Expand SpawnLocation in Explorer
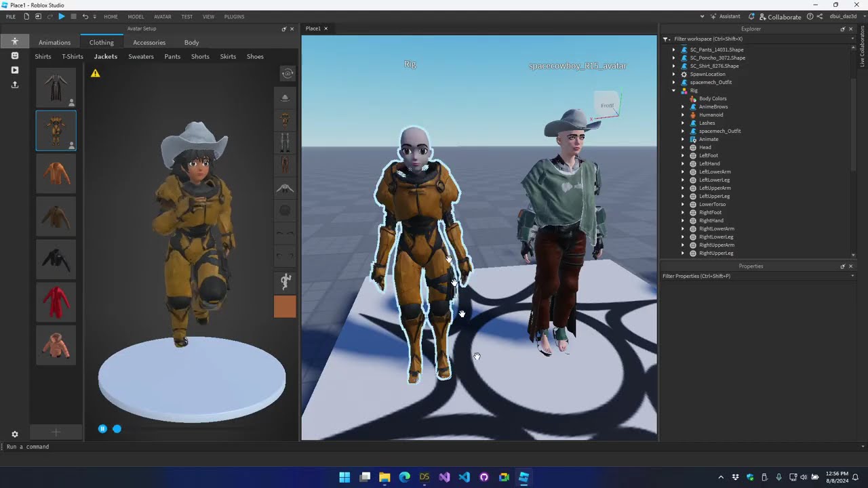This screenshot has width=868, height=488. pos(673,74)
